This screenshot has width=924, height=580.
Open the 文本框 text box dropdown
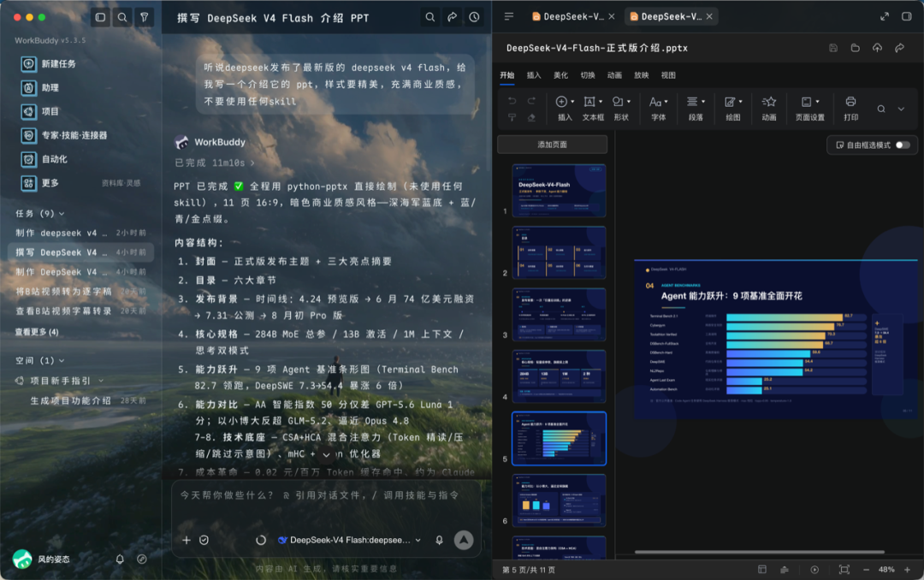(x=593, y=109)
